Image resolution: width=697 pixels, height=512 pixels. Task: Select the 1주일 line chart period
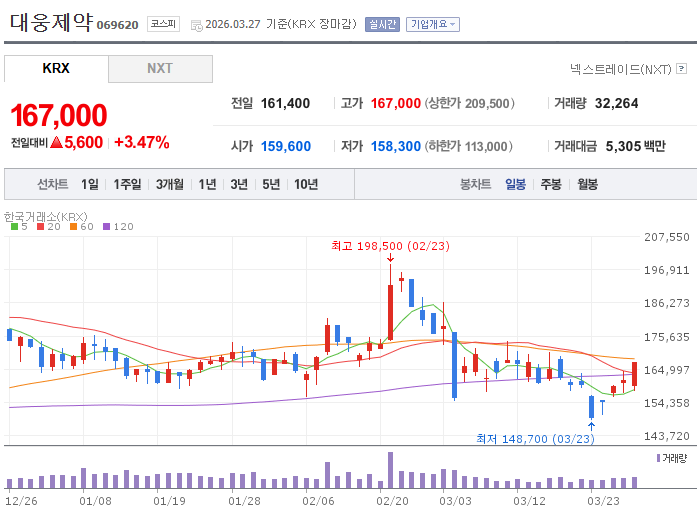(127, 184)
